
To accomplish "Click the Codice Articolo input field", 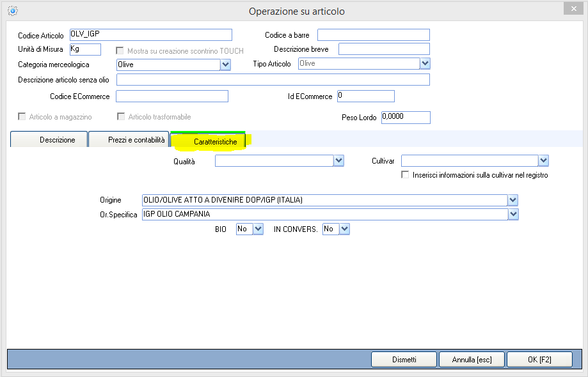I will 151,35.
